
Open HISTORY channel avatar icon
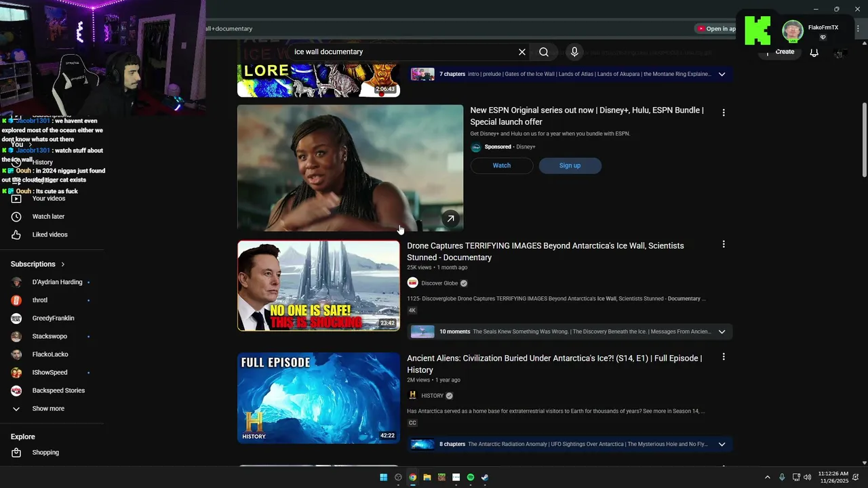coord(412,395)
